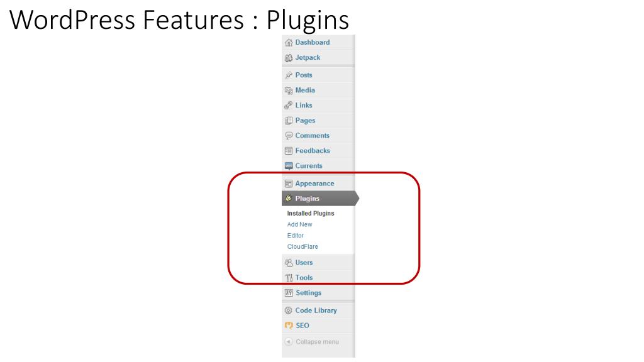
Task: Collapse the menu using arrow icon
Action: [289, 341]
